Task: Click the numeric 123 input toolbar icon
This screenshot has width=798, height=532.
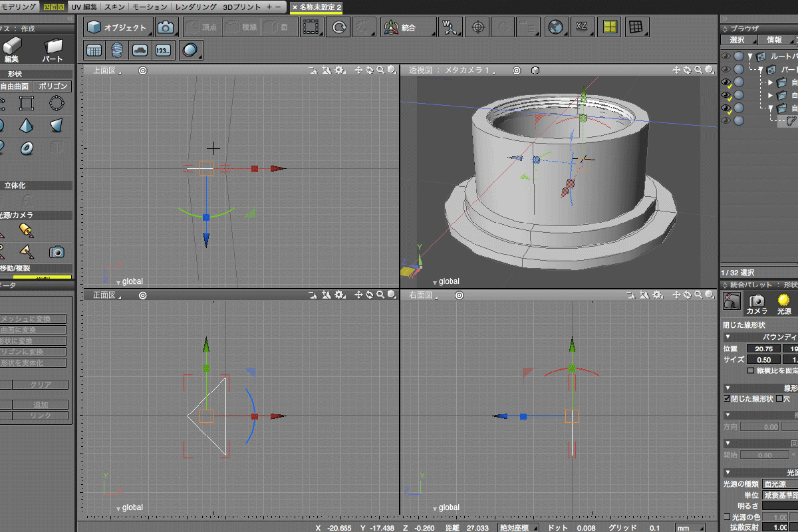Action: pos(162,50)
